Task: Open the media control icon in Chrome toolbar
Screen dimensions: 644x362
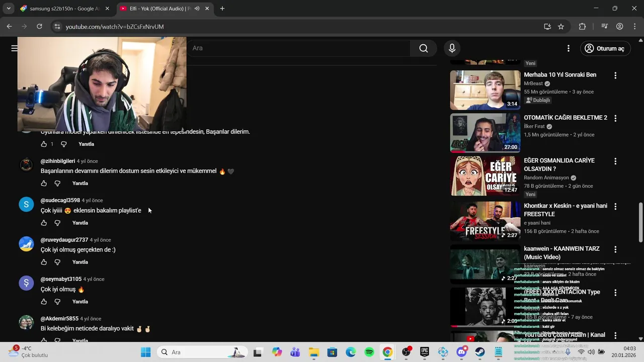Action: click(605, 27)
